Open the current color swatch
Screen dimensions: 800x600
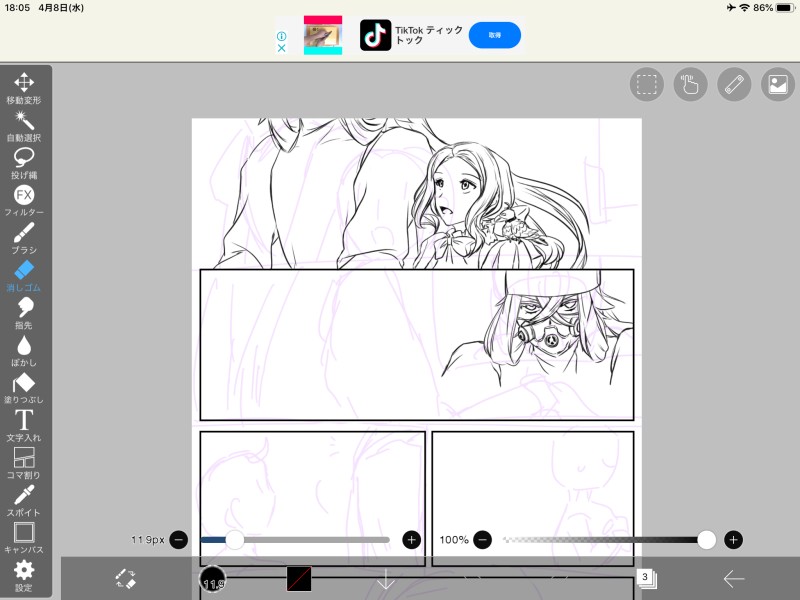point(299,579)
